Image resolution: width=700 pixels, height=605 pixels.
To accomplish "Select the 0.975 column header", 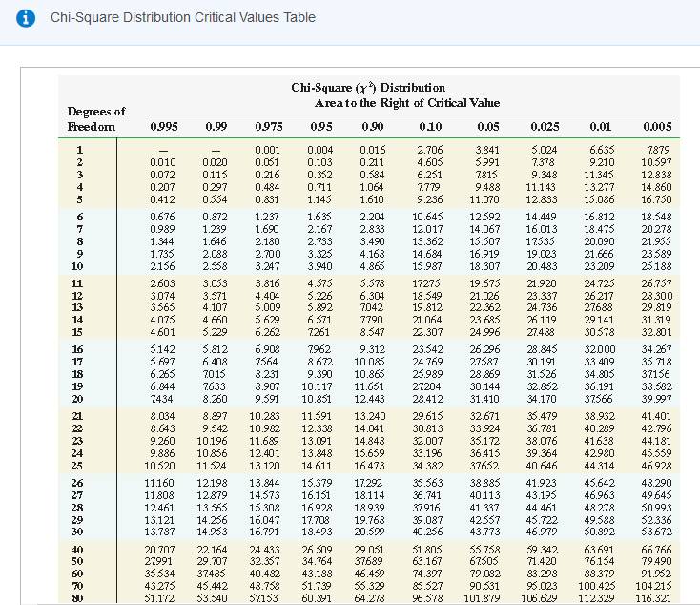I will (x=269, y=127).
